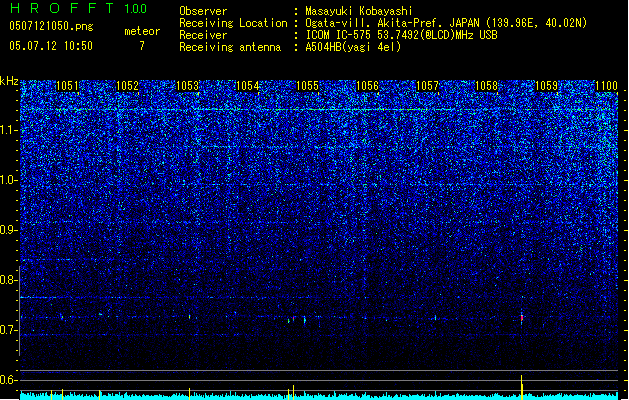
Task: Select the filename 0507121050.png
Action: [x=51, y=26]
